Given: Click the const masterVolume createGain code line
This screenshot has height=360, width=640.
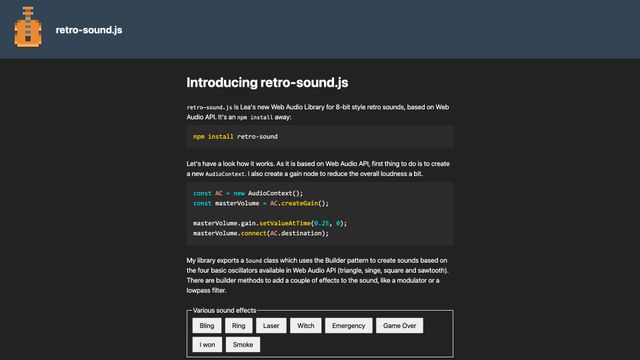Looking at the screenshot, I should pyautogui.click(x=261, y=203).
